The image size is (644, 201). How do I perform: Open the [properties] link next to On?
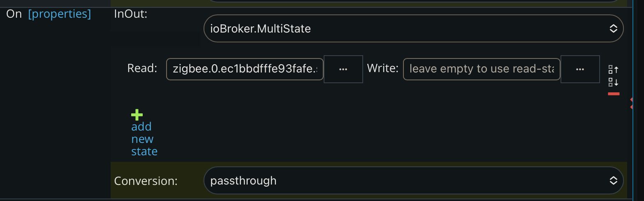click(x=60, y=14)
